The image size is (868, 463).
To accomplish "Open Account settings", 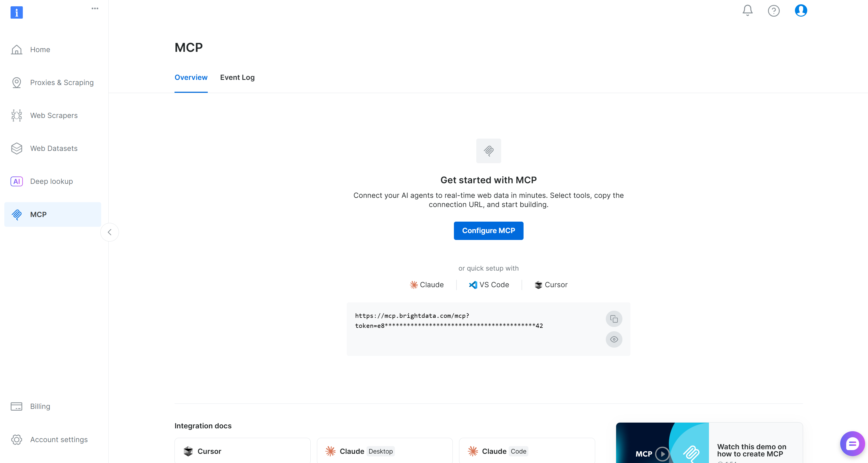I will tap(59, 440).
